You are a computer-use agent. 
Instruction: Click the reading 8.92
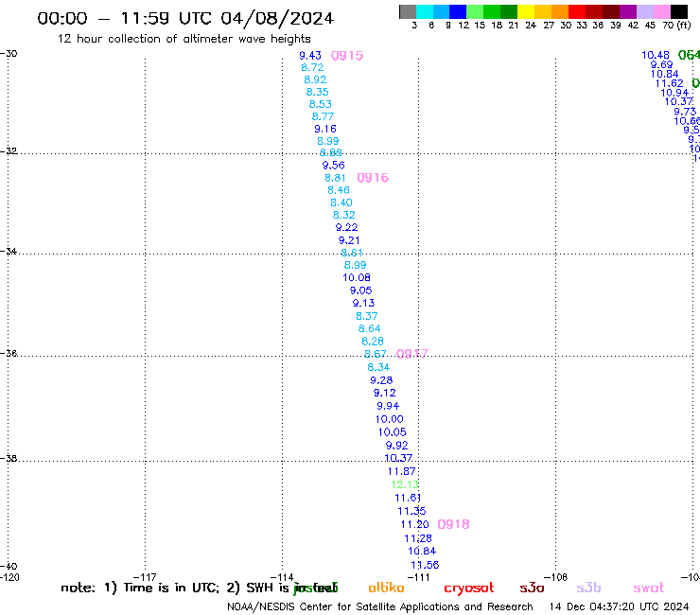pyautogui.click(x=315, y=79)
